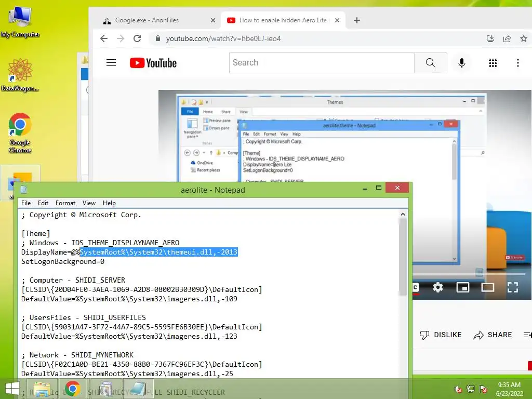Switch to How to enable hidden Aero Lite tab

[283, 20]
